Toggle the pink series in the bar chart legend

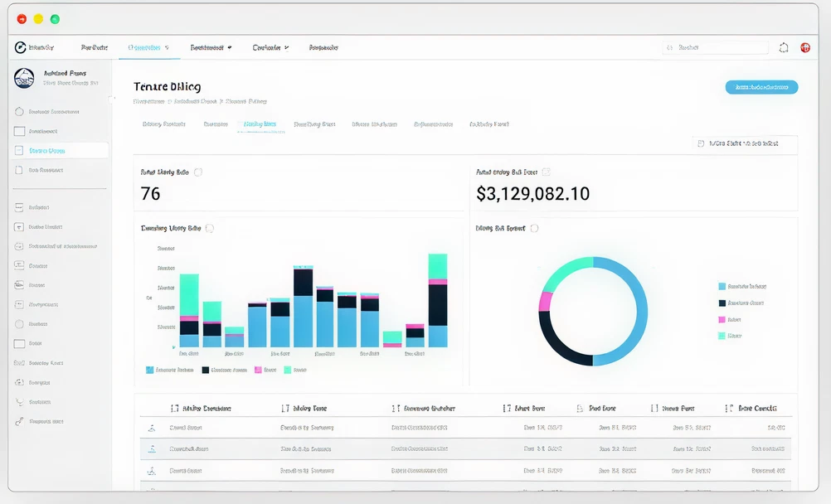point(258,370)
